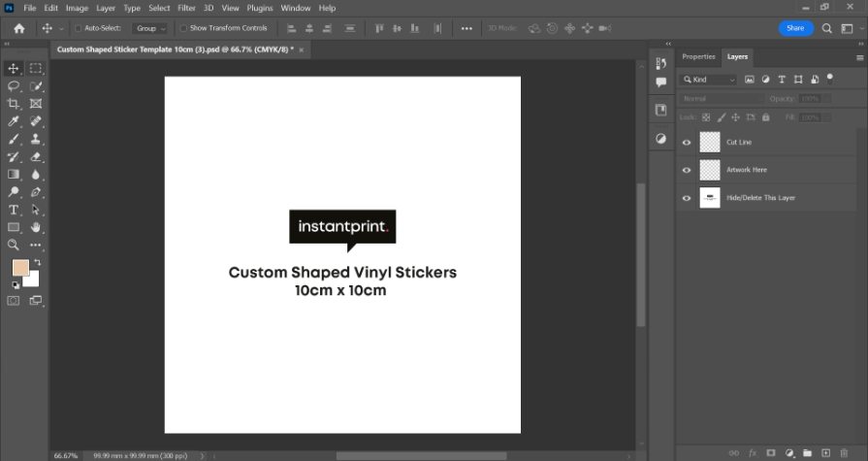Click the foreground color swatch
Image resolution: width=868 pixels, height=461 pixels.
20,268
